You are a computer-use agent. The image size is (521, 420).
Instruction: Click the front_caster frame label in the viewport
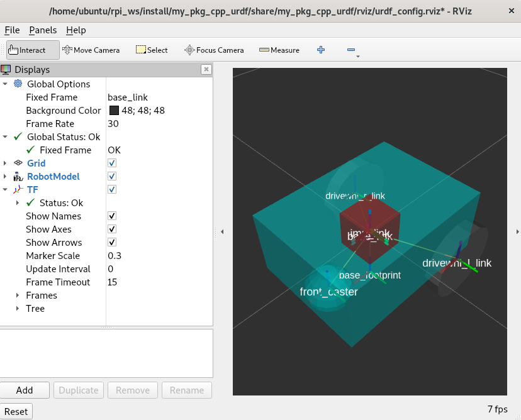pyautogui.click(x=328, y=292)
